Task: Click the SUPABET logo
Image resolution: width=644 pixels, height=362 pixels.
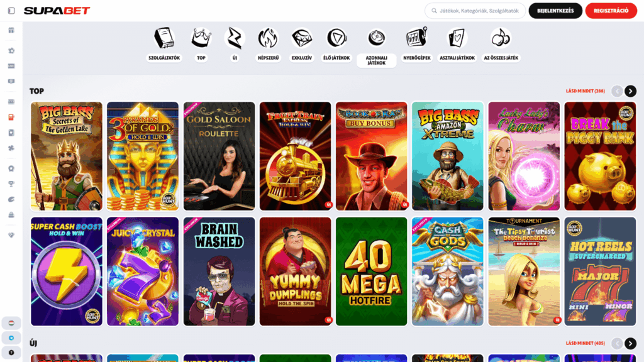Action: [57, 11]
